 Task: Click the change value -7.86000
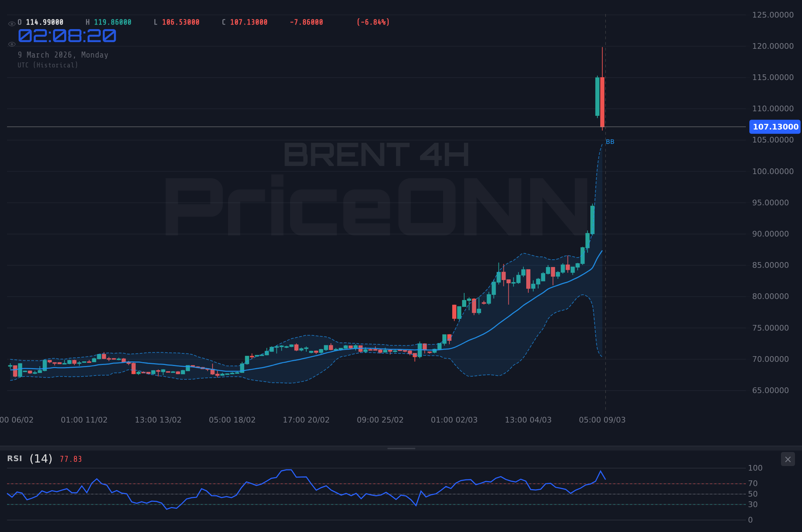click(306, 22)
